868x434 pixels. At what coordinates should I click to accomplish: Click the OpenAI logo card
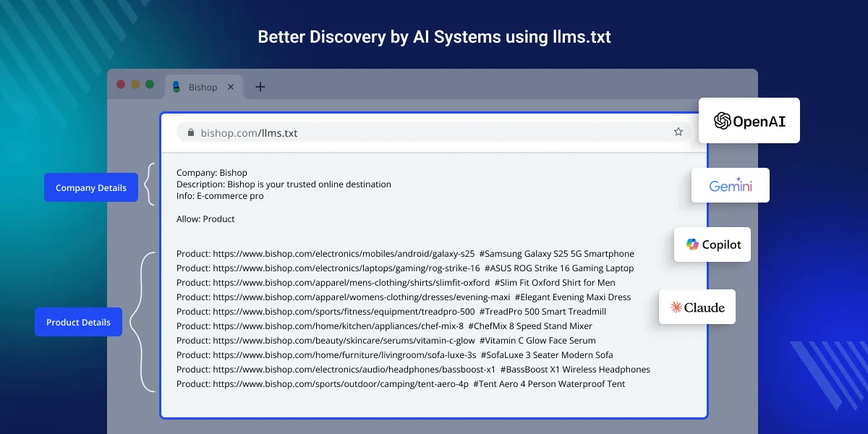click(x=749, y=121)
